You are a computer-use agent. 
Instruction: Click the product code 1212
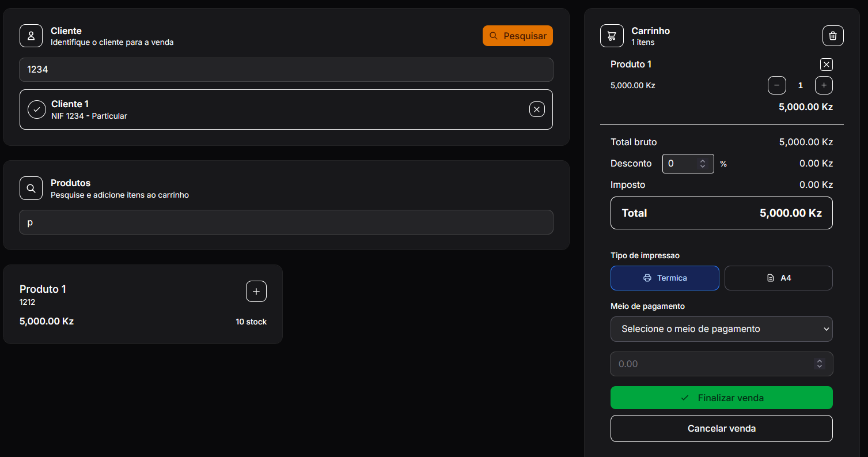(28, 302)
